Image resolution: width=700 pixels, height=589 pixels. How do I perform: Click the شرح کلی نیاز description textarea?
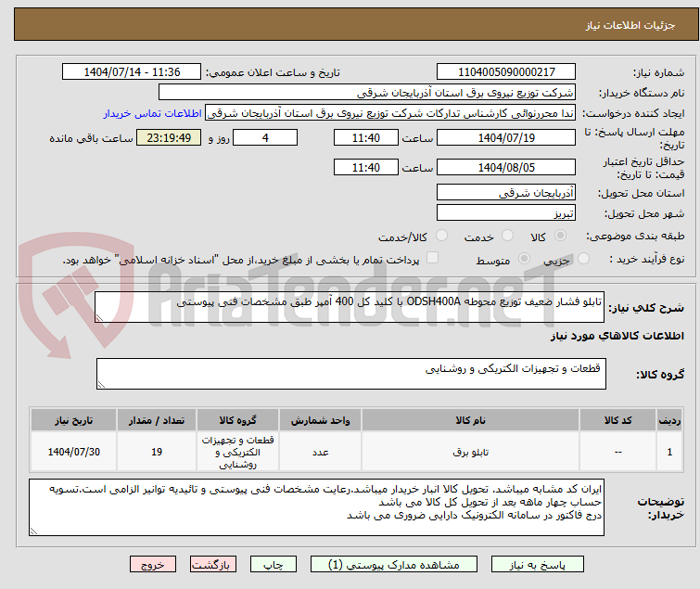click(350, 307)
